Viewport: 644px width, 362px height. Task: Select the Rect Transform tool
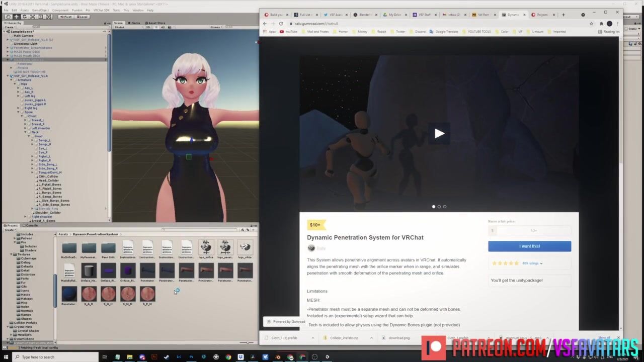(x=40, y=17)
